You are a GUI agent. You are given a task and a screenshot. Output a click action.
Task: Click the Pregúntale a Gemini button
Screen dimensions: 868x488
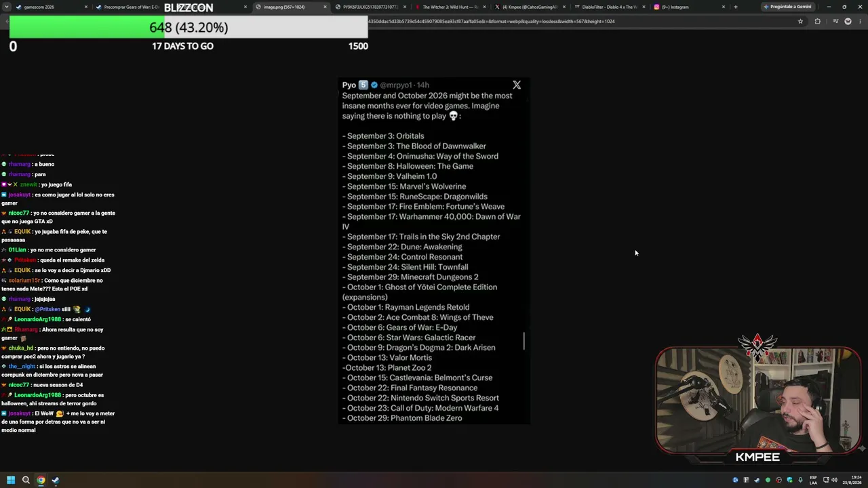(x=788, y=7)
